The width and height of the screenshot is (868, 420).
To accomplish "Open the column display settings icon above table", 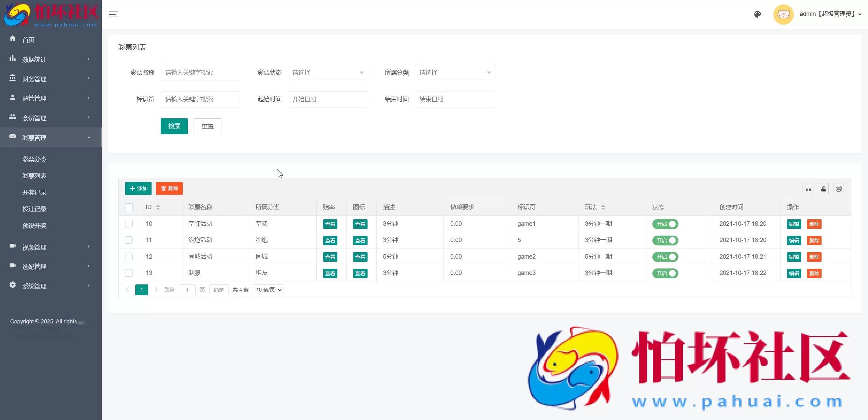I will click(x=808, y=188).
